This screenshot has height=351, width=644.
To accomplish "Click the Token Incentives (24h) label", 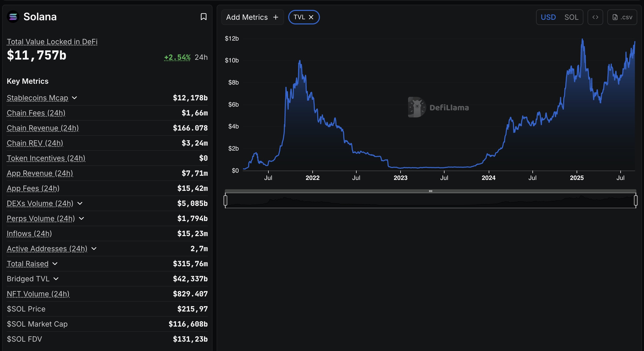I will click(x=46, y=158).
